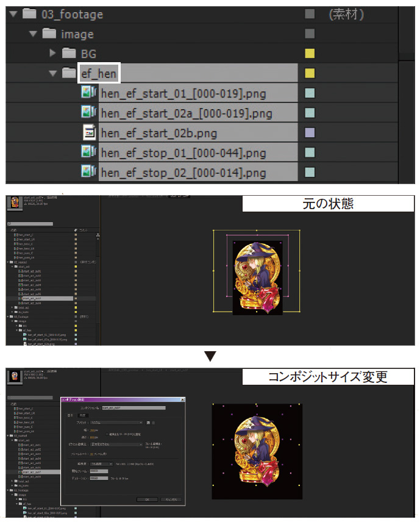Select hen_ef_stop_02_[000-014].png footage row

click(x=198, y=173)
